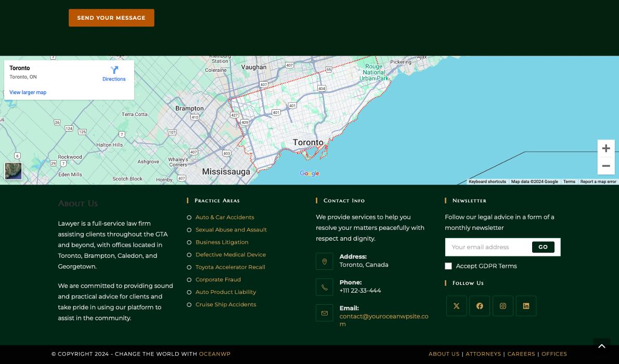Screen dimensions: 619x364
Task: Open Auto & Car Accidents practice area
Action: pyautogui.click(x=225, y=217)
